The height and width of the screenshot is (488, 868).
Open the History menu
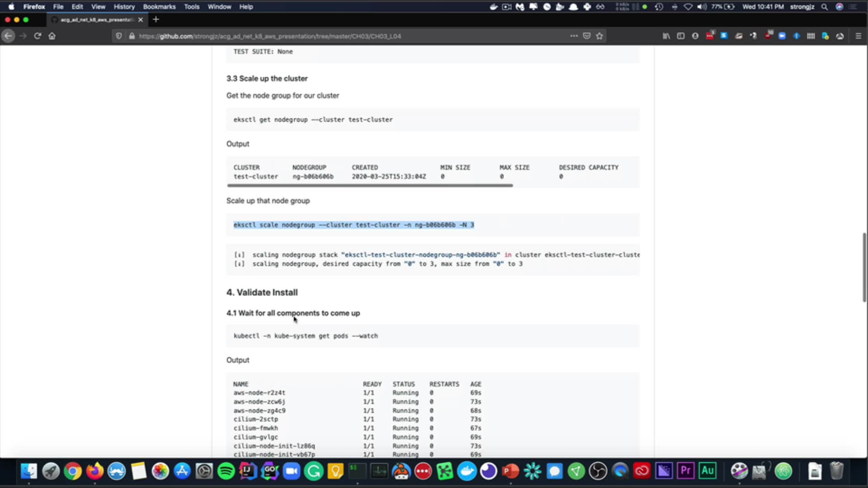click(124, 7)
